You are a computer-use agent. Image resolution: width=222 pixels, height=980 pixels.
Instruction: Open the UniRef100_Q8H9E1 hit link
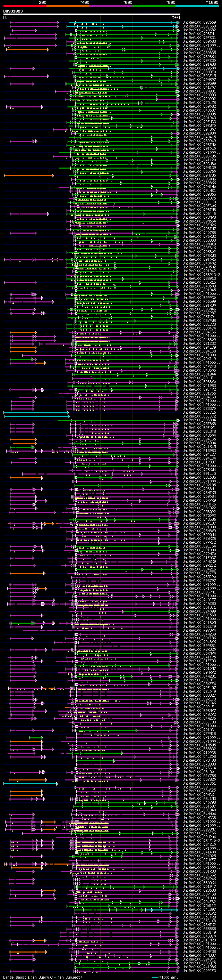click(x=199, y=49)
